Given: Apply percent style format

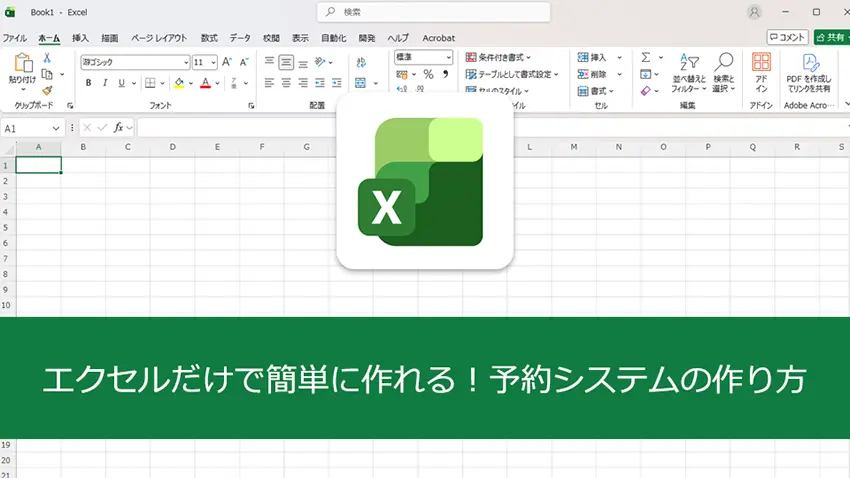Looking at the screenshot, I should pyautogui.click(x=428, y=74).
